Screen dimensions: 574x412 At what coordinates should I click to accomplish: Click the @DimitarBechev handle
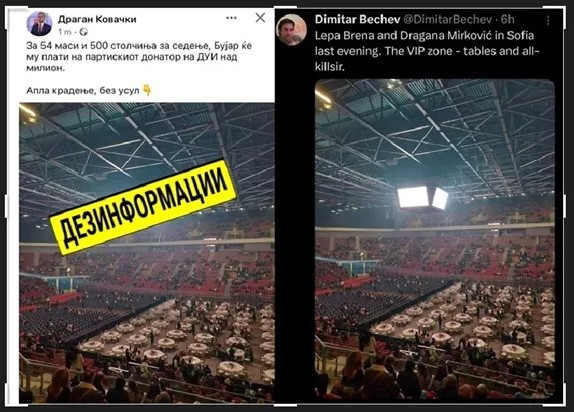click(x=447, y=19)
